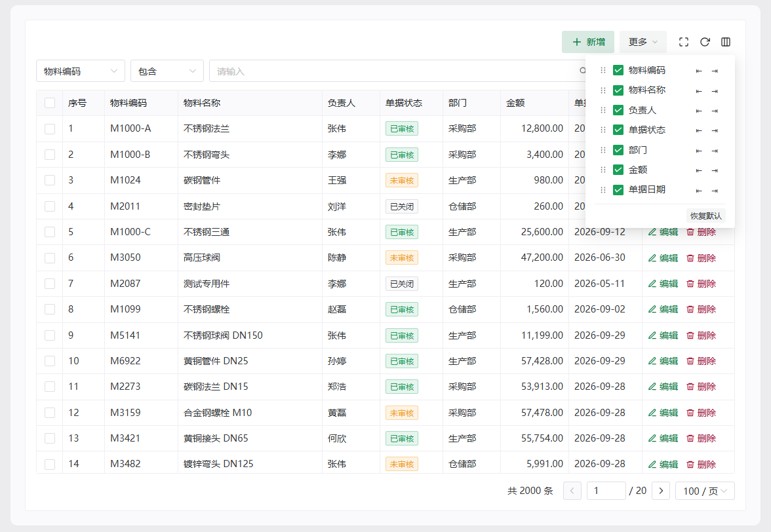
Task: Pin 单据日期 column to left
Action: (x=699, y=191)
